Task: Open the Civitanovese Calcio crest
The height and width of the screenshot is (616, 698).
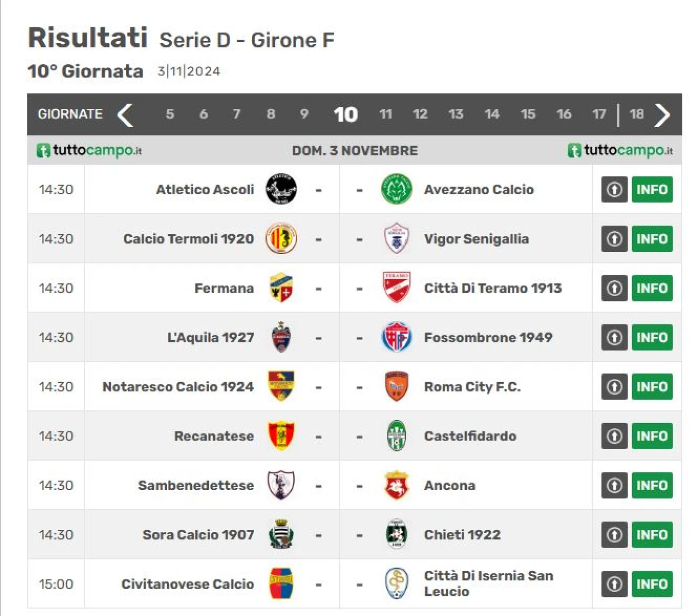Action: click(x=281, y=584)
